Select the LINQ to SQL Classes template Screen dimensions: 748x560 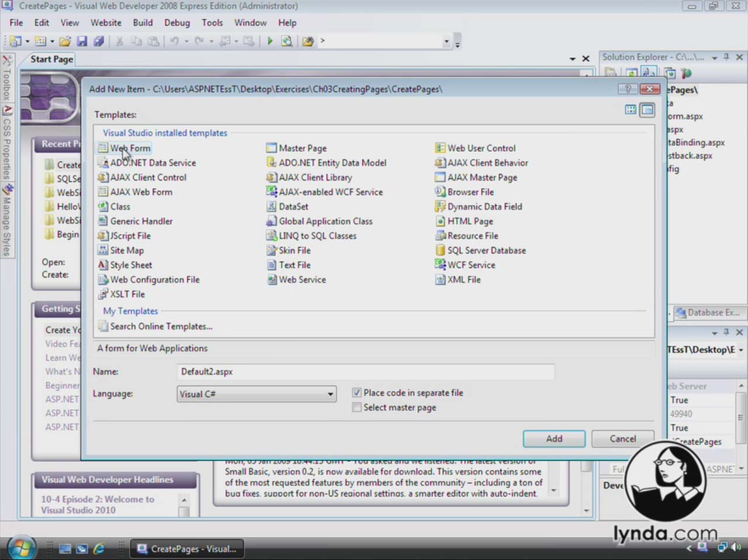311,236
